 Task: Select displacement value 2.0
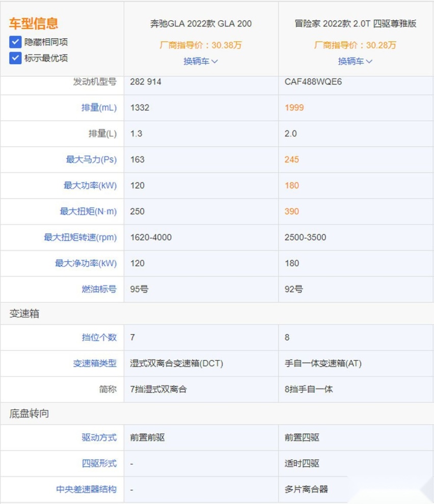click(290, 133)
